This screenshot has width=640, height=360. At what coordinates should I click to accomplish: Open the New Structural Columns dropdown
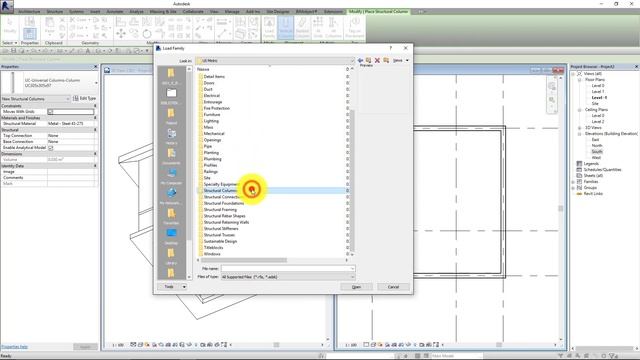[x=68, y=99]
